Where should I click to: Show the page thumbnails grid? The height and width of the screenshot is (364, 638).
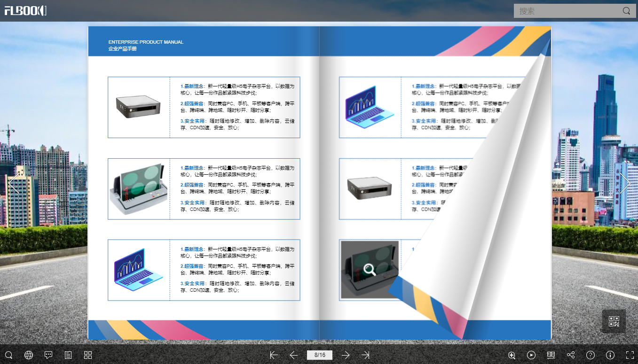coord(88,355)
